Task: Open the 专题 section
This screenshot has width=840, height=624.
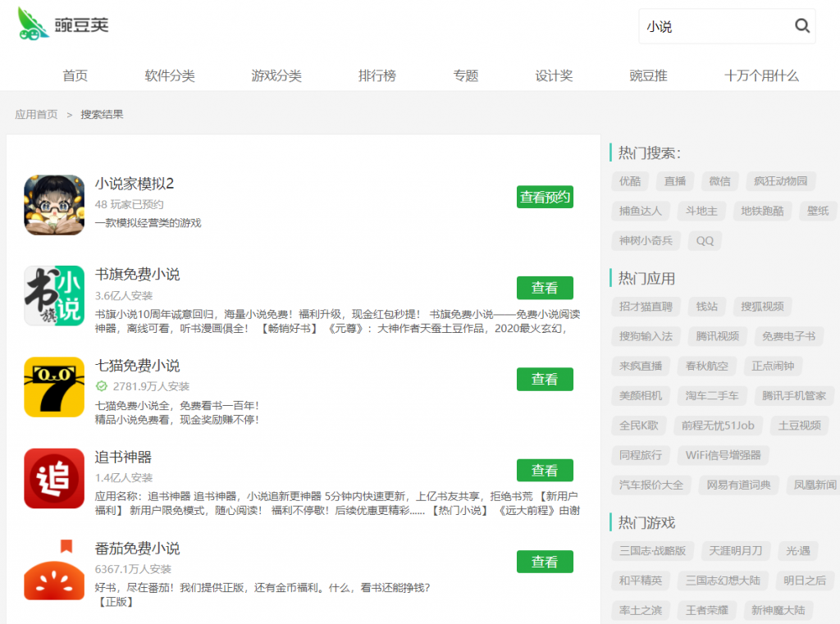Action: (466, 75)
